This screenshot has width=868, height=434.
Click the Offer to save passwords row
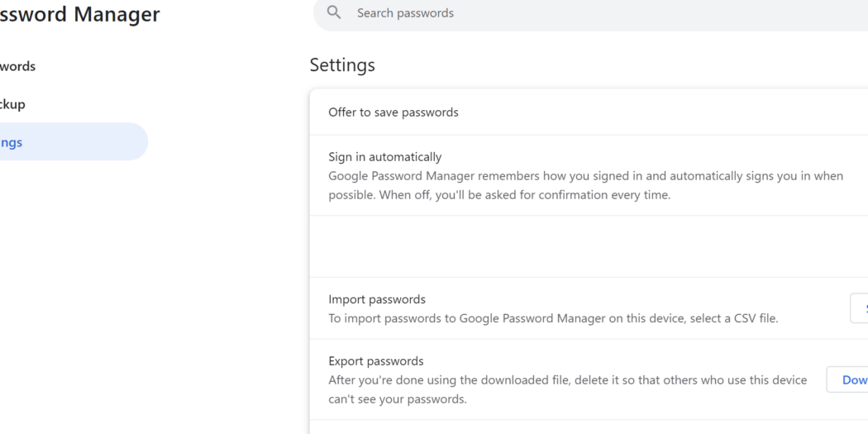coord(589,112)
